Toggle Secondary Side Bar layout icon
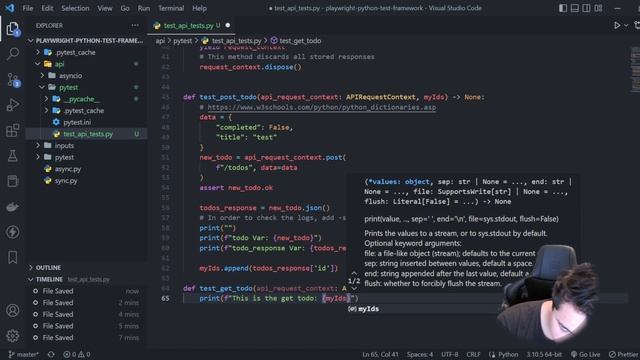The image size is (640, 360). tap(587, 8)
